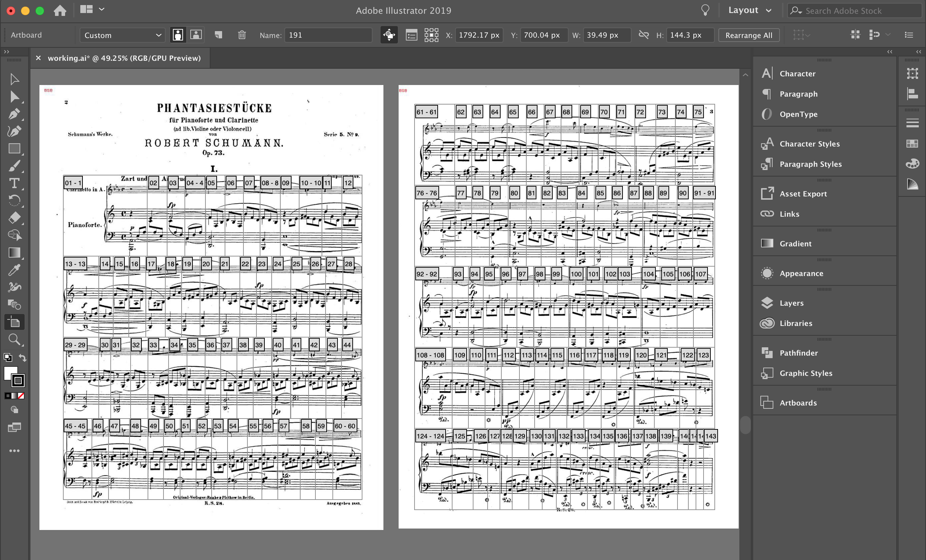Image resolution: width=926 pixels, height=560 pixels.
Task: Select the Eraser tool
Action: pos(14,218)
